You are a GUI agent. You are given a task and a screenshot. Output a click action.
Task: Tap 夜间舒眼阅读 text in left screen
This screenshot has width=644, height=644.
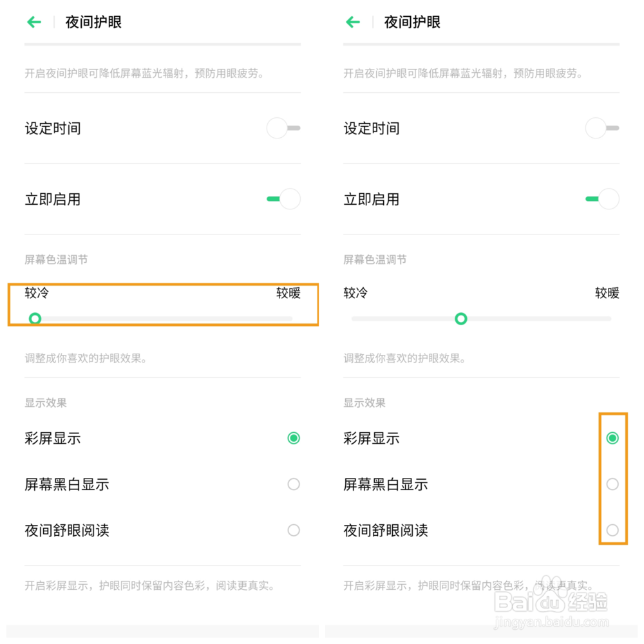pos(67,531)
